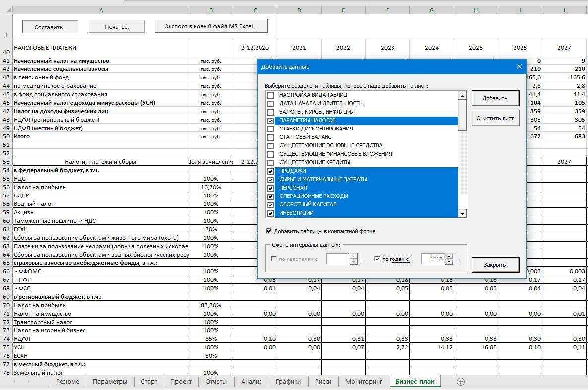Check СТАВКИ ДИСКОНТИРОВАНИЯ checkbox
This screenshot has height=390, width=588.
[271, 129]
